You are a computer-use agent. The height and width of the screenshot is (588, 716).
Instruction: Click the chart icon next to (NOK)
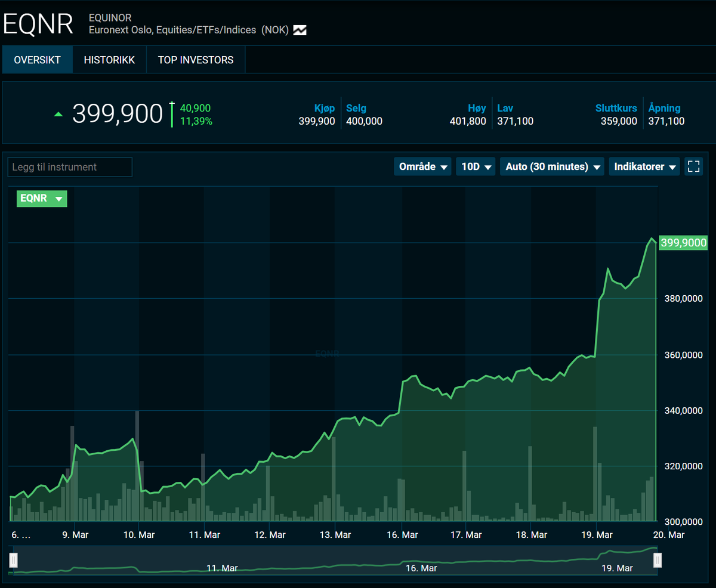click(x=300, y=30)
